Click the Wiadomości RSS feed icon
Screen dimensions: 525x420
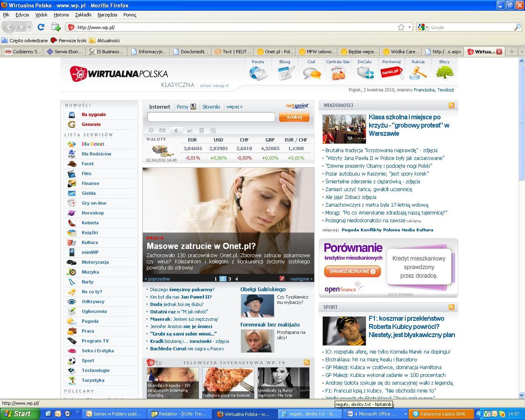click(452, 105)
